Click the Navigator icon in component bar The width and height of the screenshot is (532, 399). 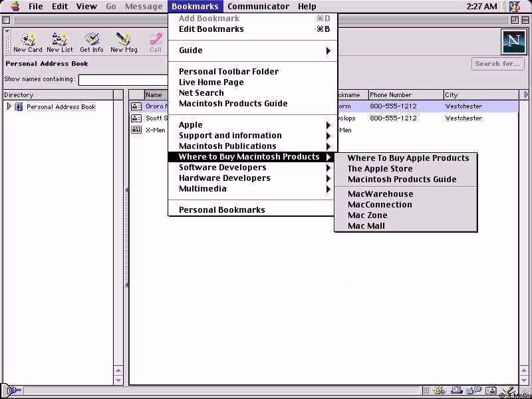pyautogui.click(x=440, y=390)
